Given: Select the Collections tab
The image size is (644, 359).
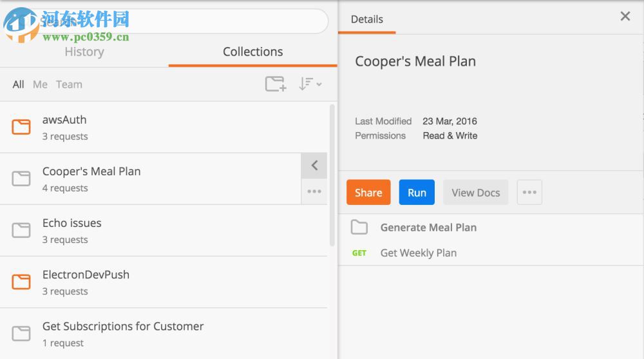Looking at the screenshot, I should point(252,52).
